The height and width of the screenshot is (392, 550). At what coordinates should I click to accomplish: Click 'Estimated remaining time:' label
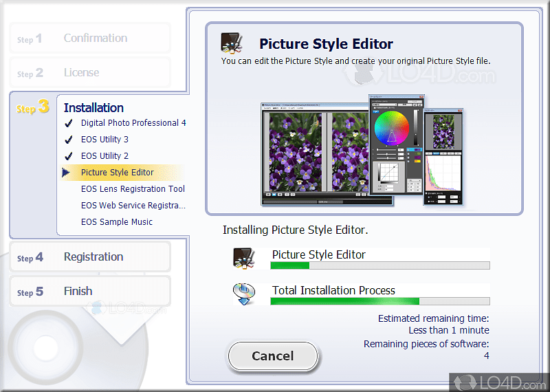click(x=433, y=318)
